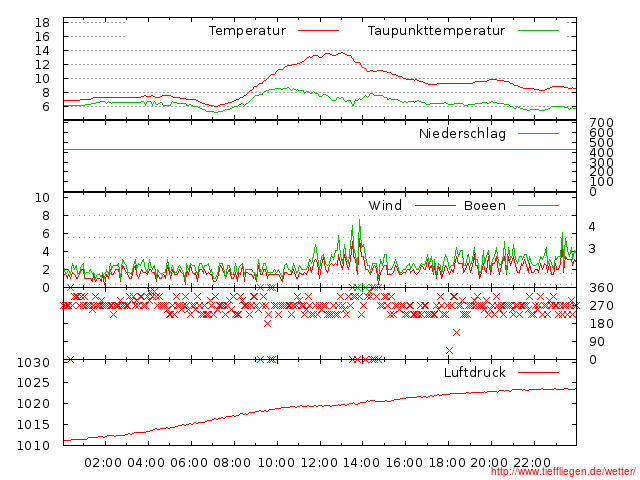Click the 90 wind direction axis value
The image size is (640, 480).
597,342
